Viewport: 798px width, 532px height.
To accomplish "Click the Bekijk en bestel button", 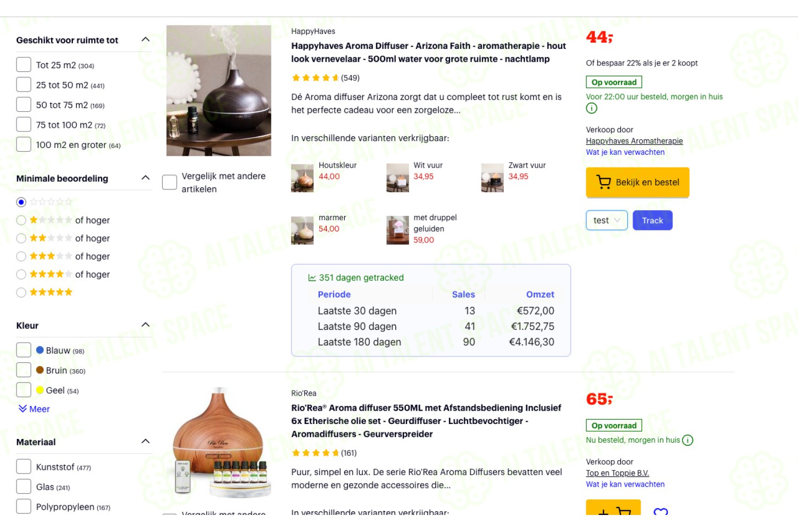I will (637, 182).
